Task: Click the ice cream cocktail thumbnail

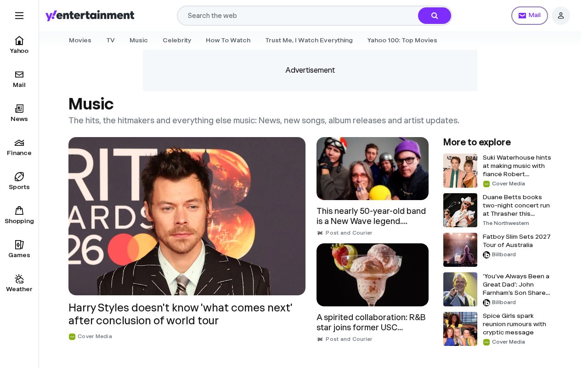Action: click(x=373, y=275)
